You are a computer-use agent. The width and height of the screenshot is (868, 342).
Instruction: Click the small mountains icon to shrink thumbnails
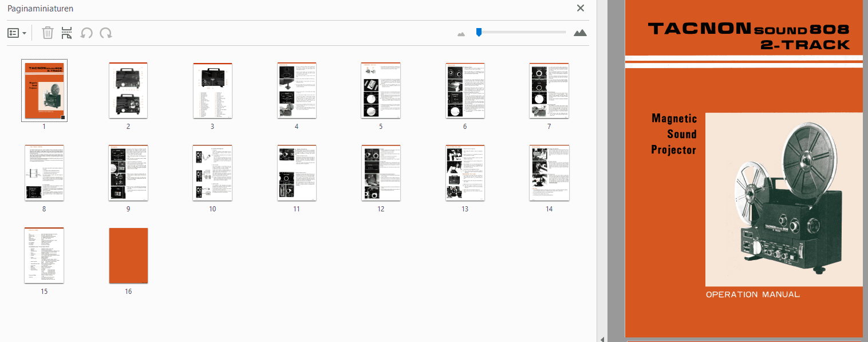pos(461,34)
